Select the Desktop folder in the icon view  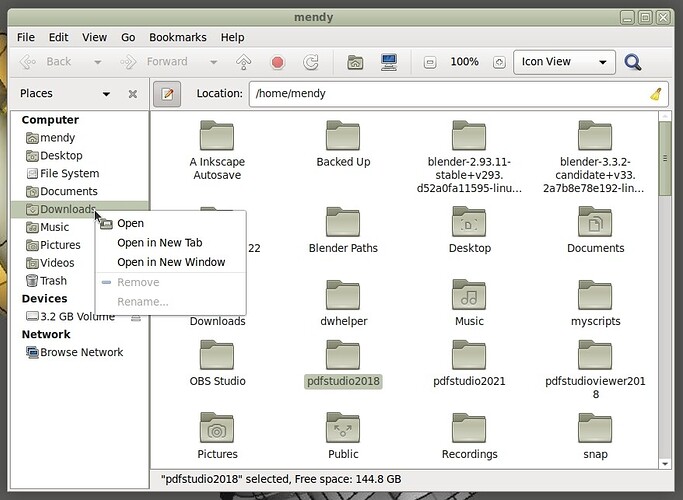pyautogui.click(x=469, y=230)
